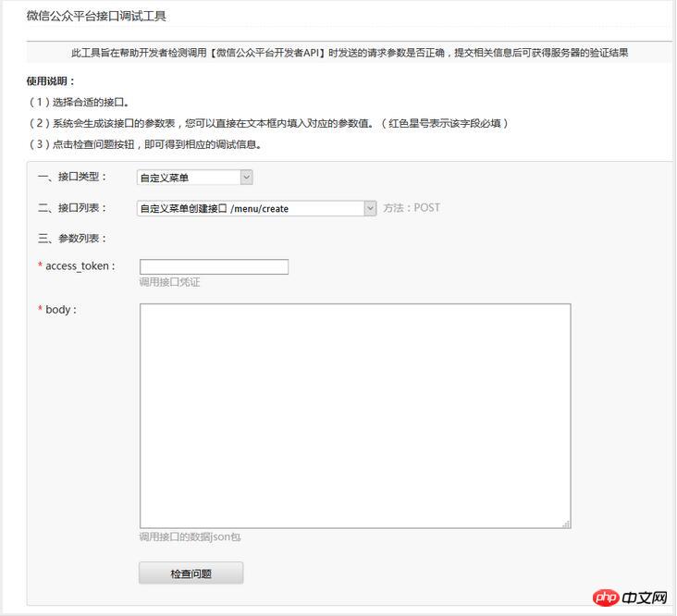Click instruction line (1) 选择合适的接口
This screenshot has height=616, width=677.
click(79, 103)
